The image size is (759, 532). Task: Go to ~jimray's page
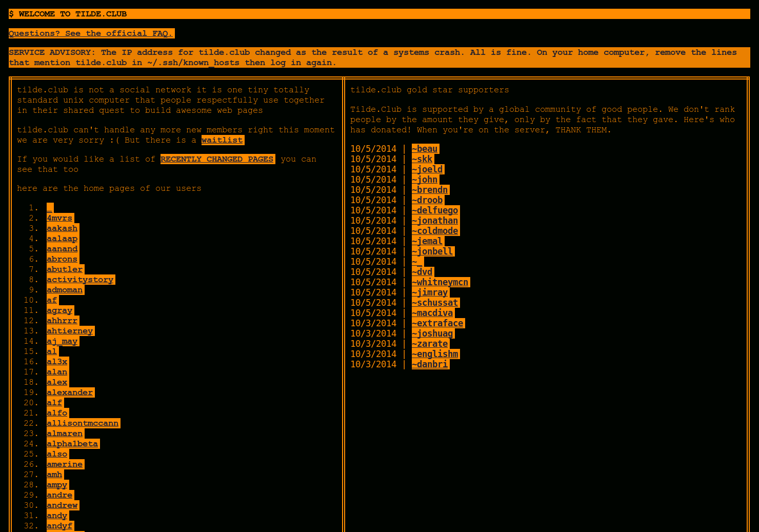point(430,292)
